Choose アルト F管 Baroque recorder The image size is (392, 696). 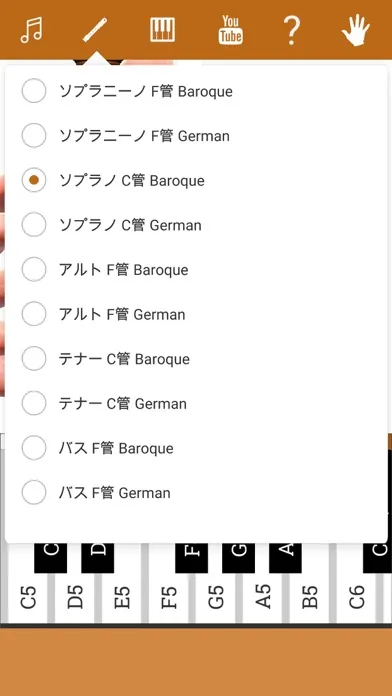(x=196, y=269)
